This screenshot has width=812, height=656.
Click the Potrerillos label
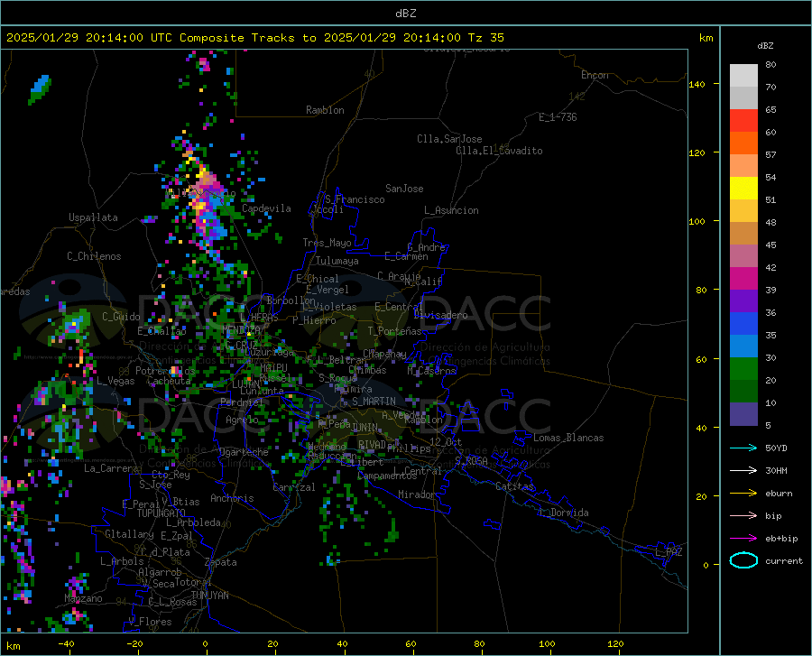(x=165, y=371)
